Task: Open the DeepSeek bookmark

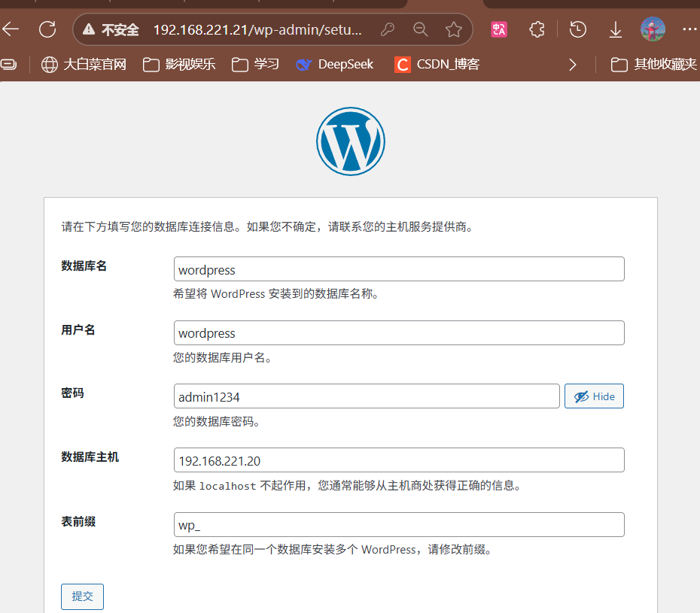Action: [x=334, y=64]
